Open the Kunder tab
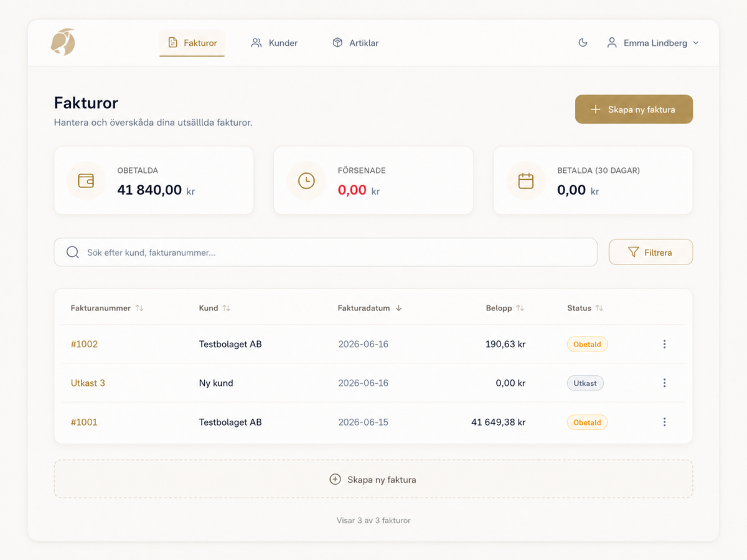The height and width of the screenshot is (560, 747). [275, 43]
